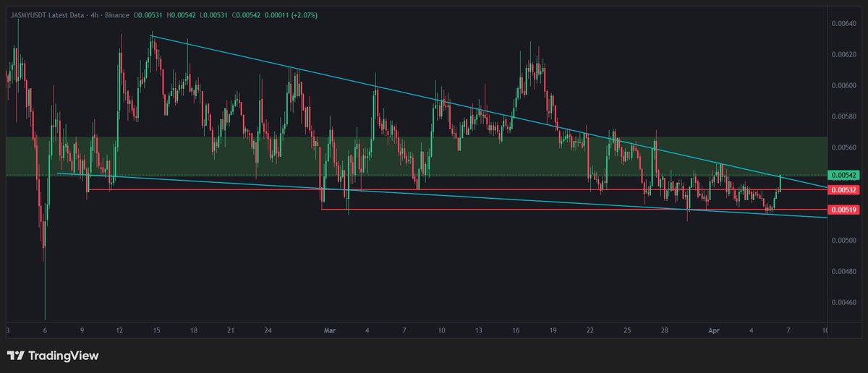The image size is (868, 373).
Task: Click the 28 date label on time axis
Action: point(664,330)
